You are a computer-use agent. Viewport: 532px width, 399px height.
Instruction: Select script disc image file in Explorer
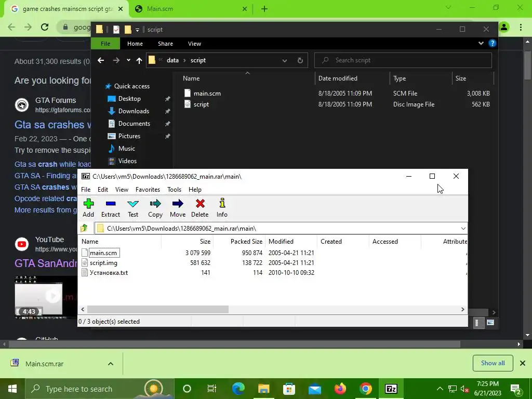[201, 104]
